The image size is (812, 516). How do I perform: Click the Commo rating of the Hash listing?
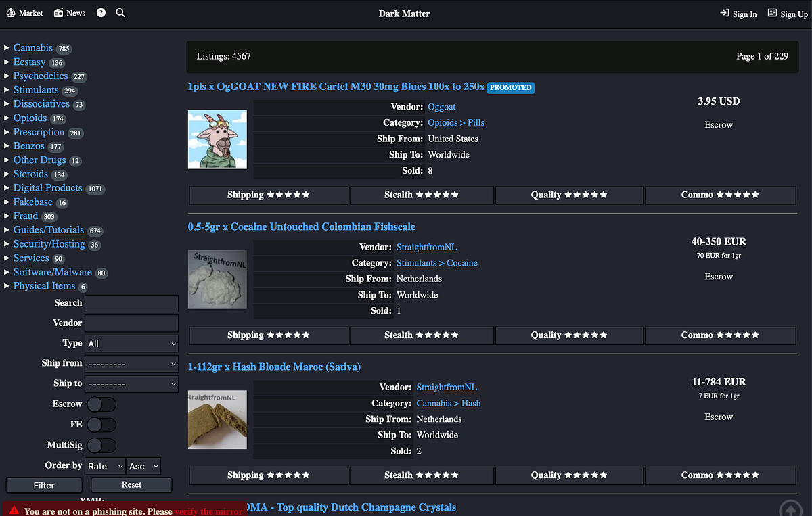tap(720, 475)
